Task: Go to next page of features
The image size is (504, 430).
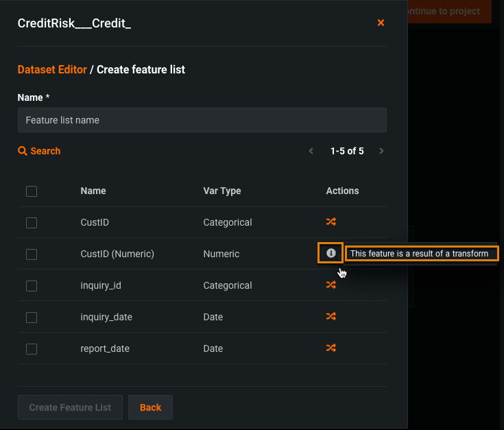Action: 381,151
